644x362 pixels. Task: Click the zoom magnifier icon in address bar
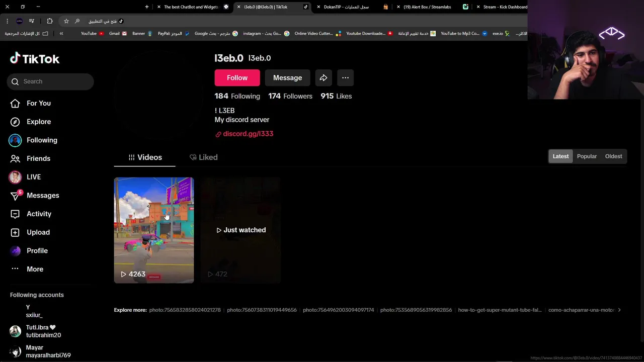(77, 21)
